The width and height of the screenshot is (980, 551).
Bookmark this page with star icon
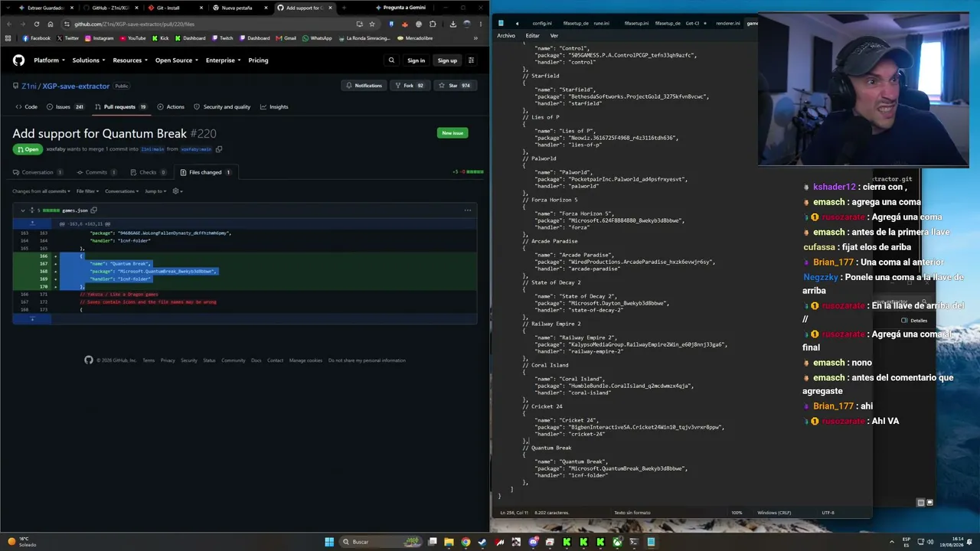372,24
